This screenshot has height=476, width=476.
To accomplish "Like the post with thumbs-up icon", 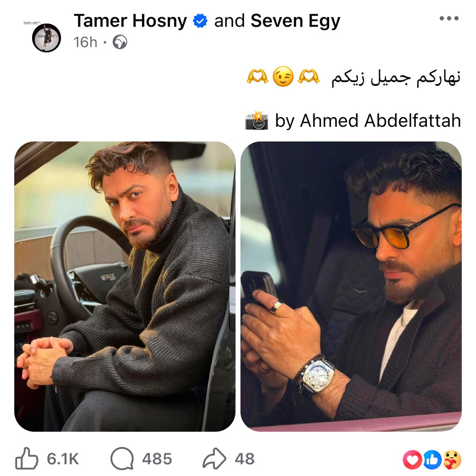I will tap(27, 459).
